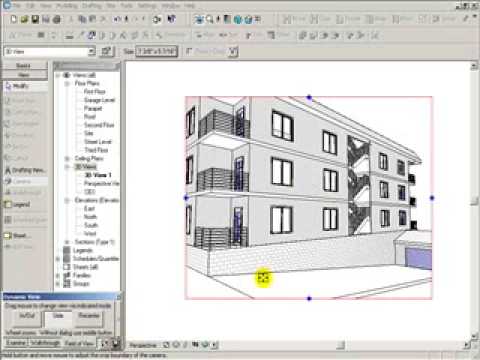Click the Copy toolbar icon
The height and width of the screenshot is (360, 480).
click(x=82, y=20)
